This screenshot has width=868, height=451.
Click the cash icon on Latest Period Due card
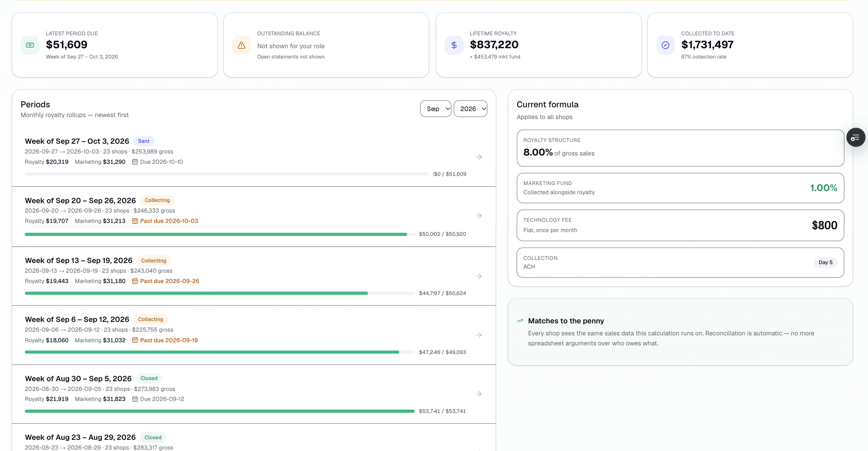(x=30, y=45)
